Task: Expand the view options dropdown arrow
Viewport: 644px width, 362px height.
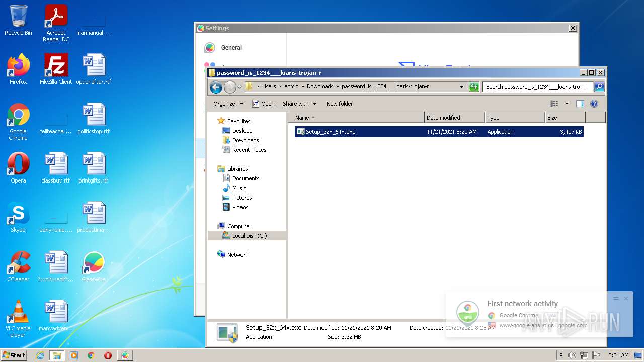Action: click(567, 104)
